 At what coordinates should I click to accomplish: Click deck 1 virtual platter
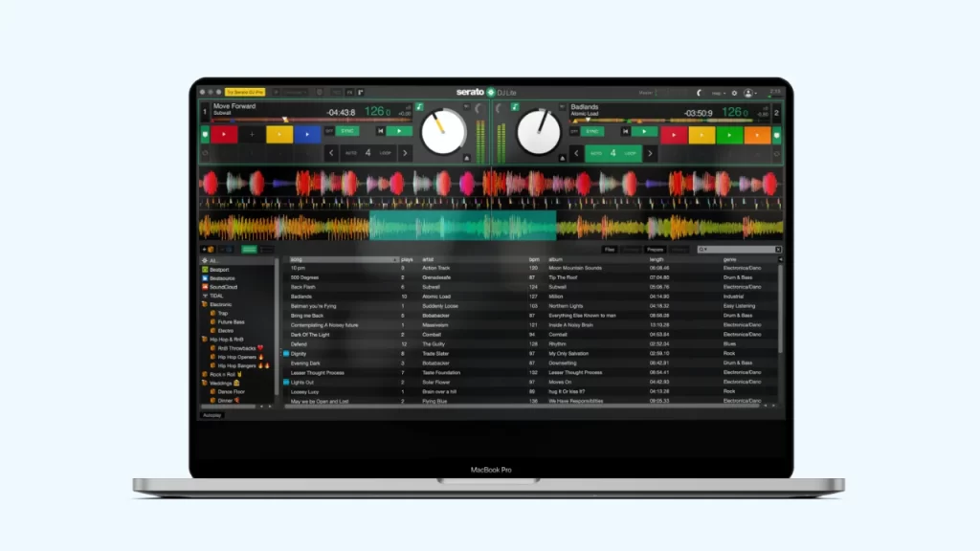coord(443,132)
